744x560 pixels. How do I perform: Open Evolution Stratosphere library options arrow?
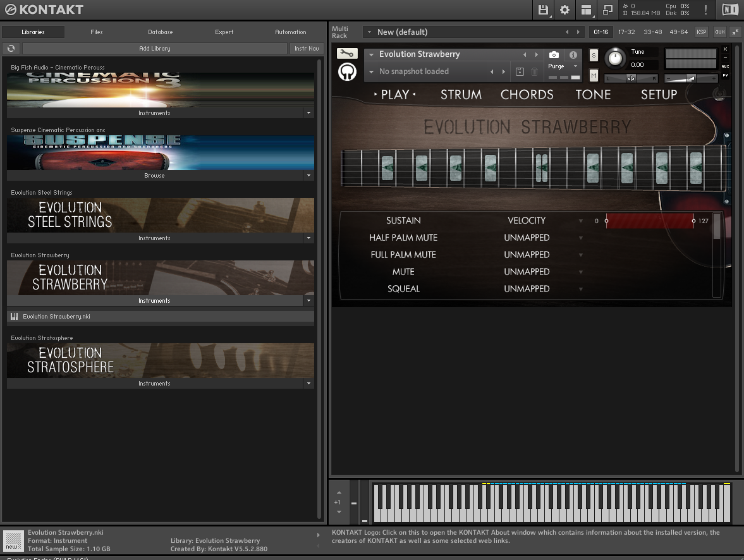(309, 384)
